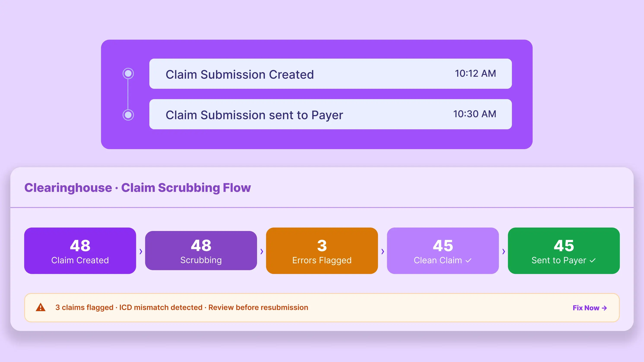Image resolution: width=644 pixels, height=362 pixels.
Task: Open the green Sent to Payer card
Action: point(564,250)
